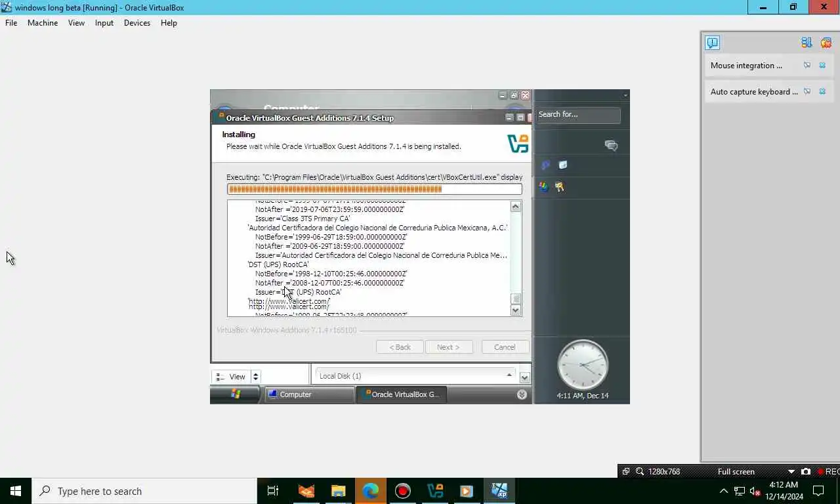840x504 pixels.
Task: Open the Machine menu
Action: (43, 22)
